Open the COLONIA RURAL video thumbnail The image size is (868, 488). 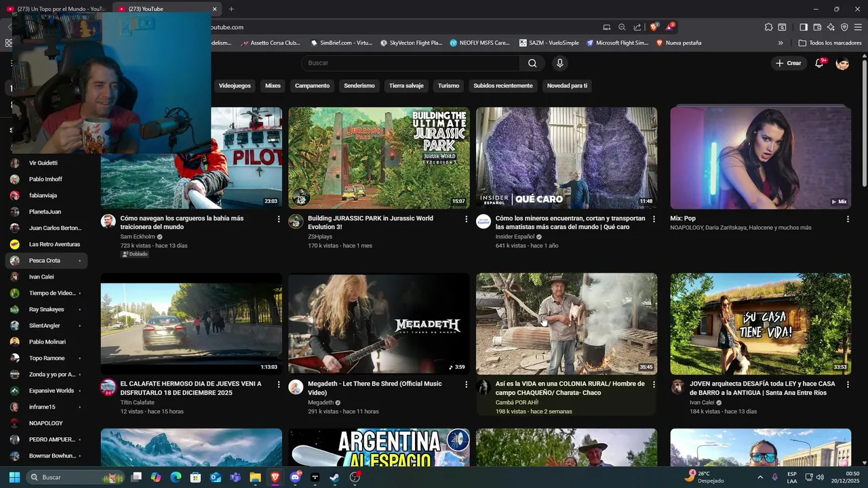pos(566,323)
